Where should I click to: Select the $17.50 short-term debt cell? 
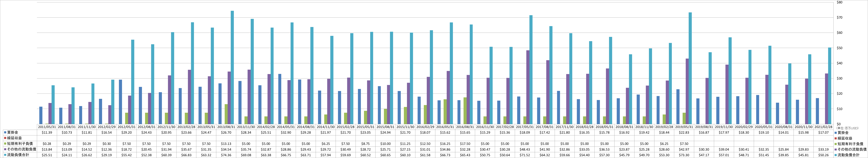[x=465, y=144]
